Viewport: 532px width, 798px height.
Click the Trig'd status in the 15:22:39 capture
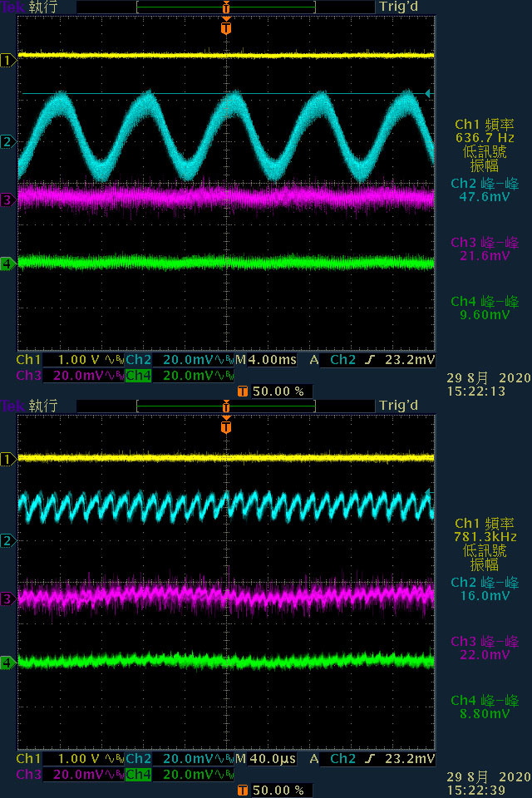pos(399,406)
